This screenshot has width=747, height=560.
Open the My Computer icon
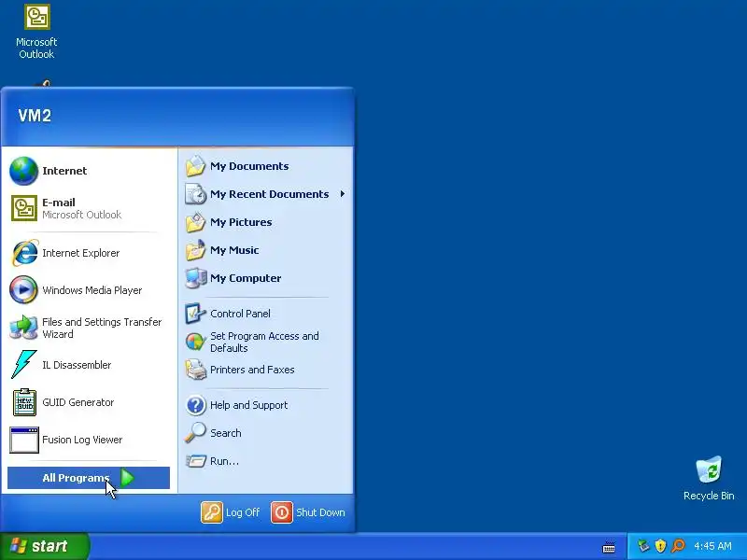pyautogui.click(x=195, y=278)
